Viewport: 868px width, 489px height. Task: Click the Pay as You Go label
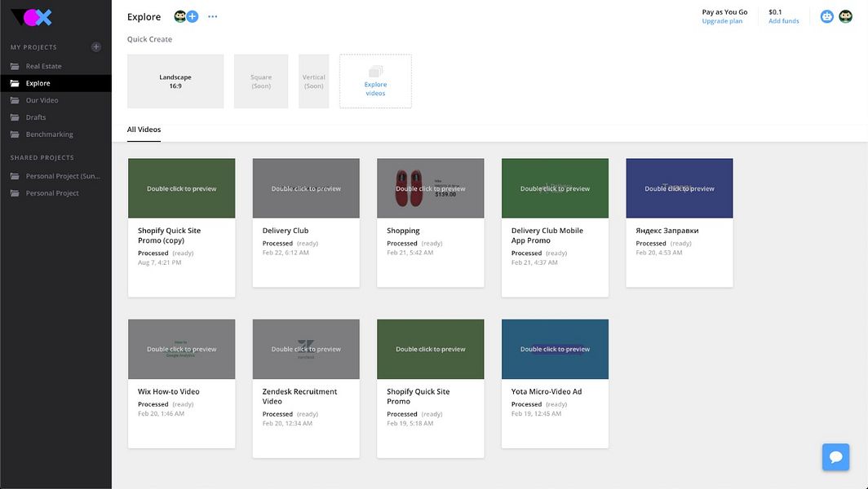coord(724,12)
